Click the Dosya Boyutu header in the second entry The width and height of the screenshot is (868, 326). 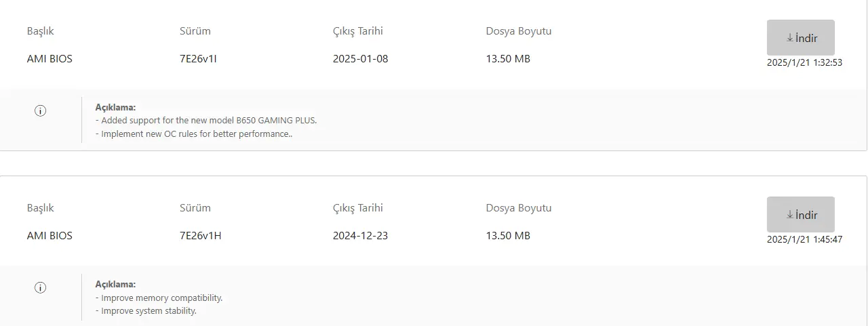[519, 208]
